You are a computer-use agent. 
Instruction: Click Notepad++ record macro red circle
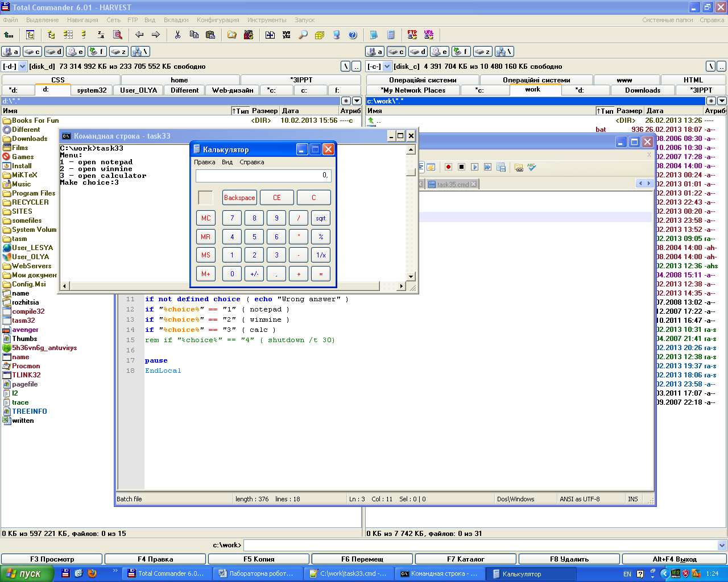tap(448, 167)
